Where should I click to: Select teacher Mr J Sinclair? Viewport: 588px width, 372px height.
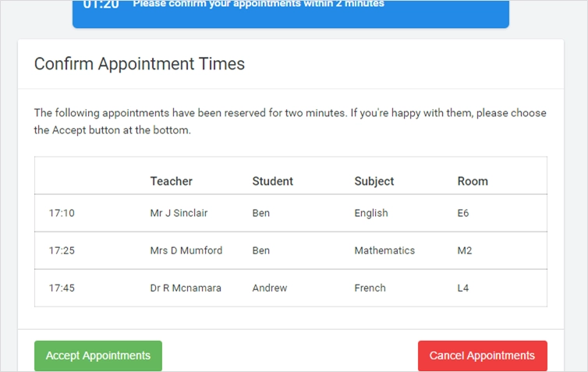coord(179,213)
